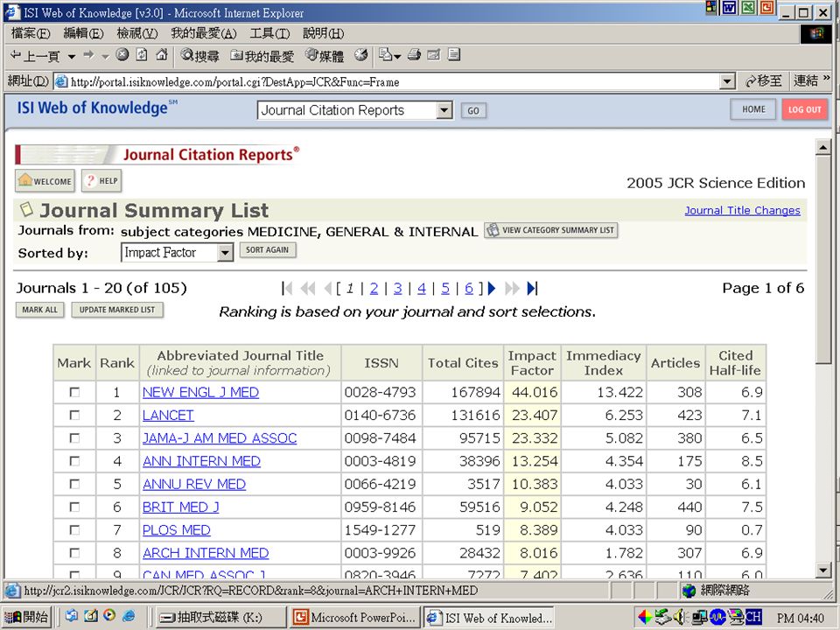Image resolution: width=840 pixels, height=630 pixels.
Task: Check the ANN INTERN MED row box
Action: pyautogui.click(x=74, y=461)
